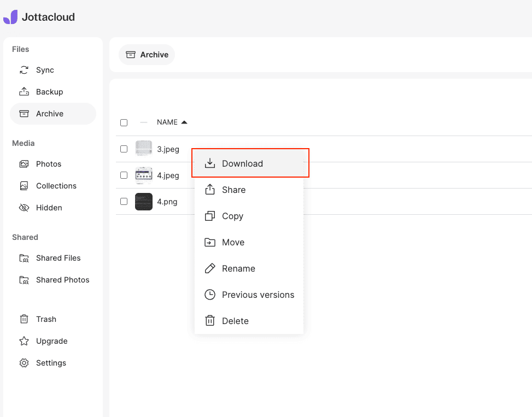
Task: Click the Upgrade star icon
Action: [x=23, y=341]
